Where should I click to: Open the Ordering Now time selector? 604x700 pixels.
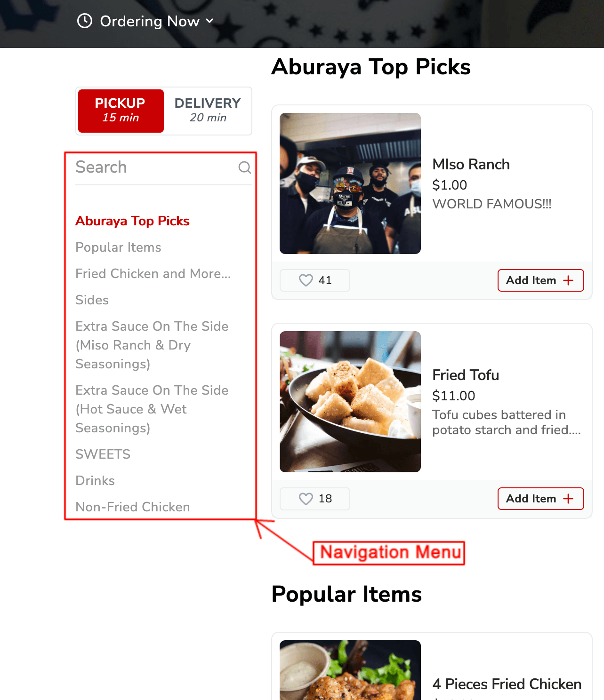pyautogui.click(x=145, y=21)
